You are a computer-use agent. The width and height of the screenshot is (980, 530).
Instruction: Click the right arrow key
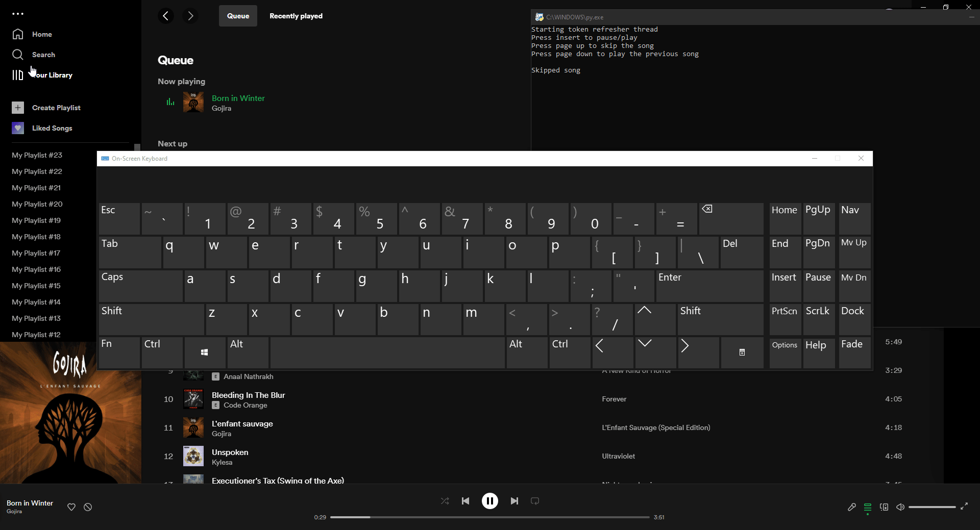(x=698, y=352)
